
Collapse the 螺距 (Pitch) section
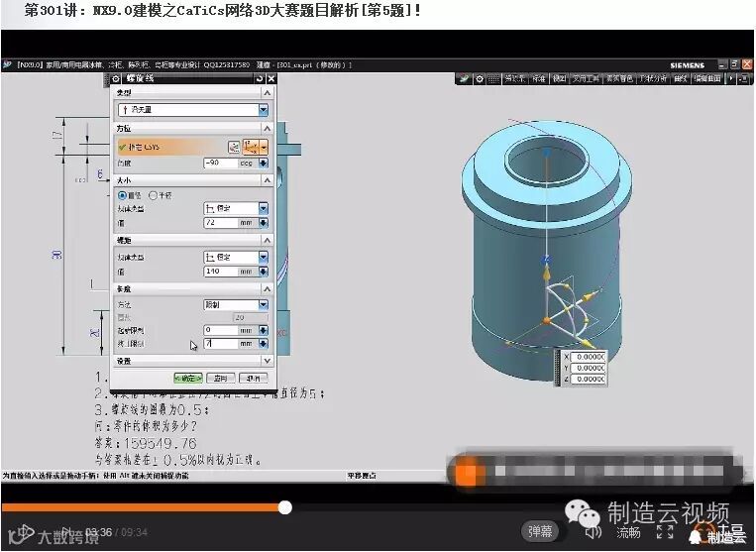(268, 240)
